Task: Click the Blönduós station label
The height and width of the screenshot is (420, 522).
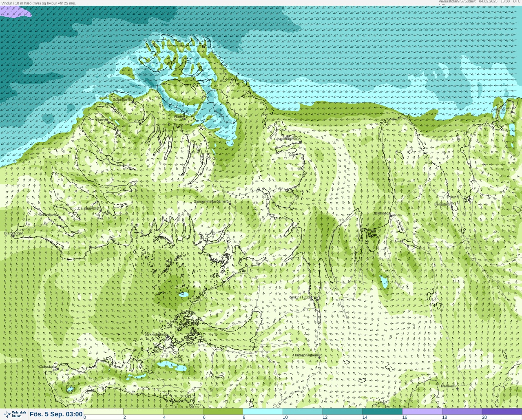Action: coord(383,213)
